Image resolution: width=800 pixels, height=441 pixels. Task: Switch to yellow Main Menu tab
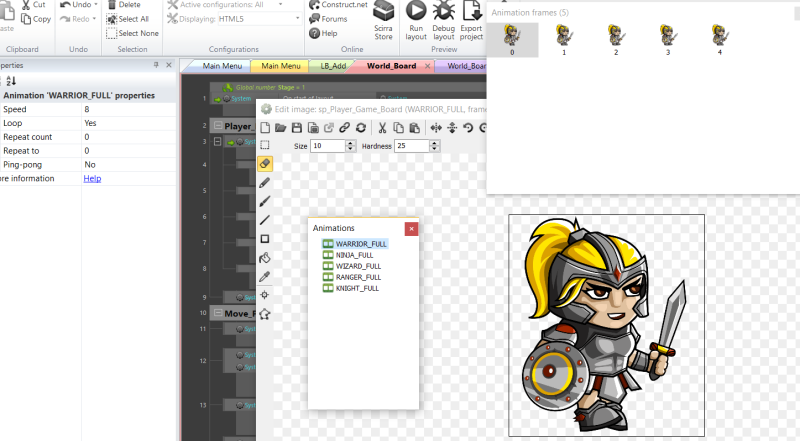coord(281,66)
